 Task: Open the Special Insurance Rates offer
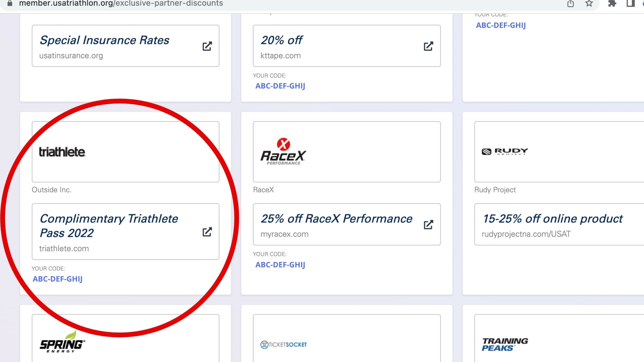point(126,46)
